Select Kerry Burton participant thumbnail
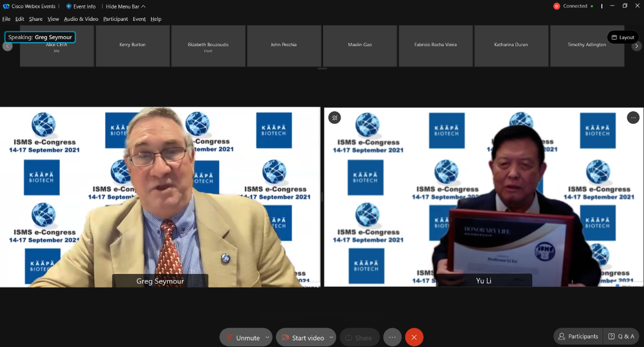The image size is (644, 347). click(x=133, y=46)
